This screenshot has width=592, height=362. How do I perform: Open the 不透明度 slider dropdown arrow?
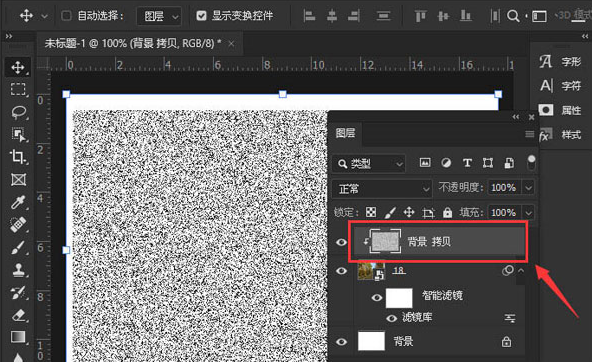click(529, 187)
